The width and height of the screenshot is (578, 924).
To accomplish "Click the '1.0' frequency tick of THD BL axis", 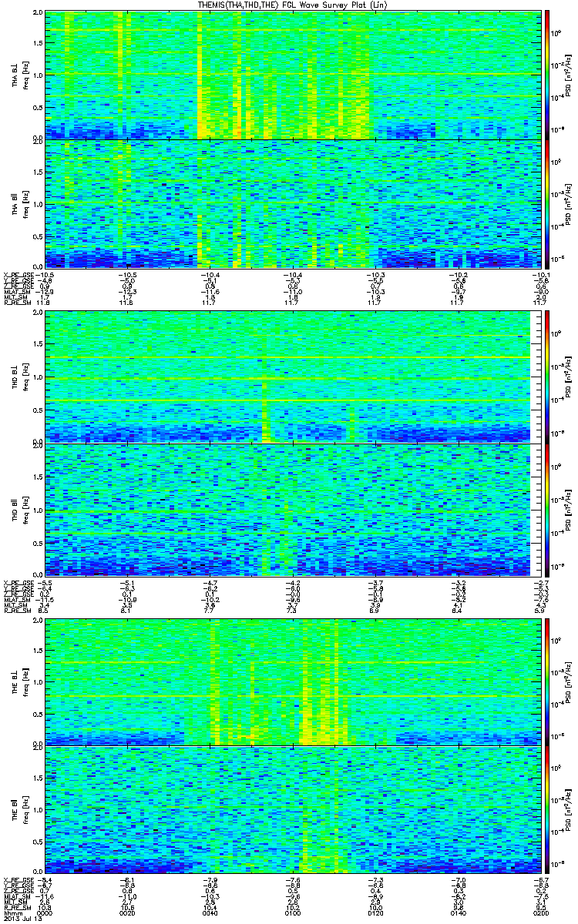I will [39, 377].
